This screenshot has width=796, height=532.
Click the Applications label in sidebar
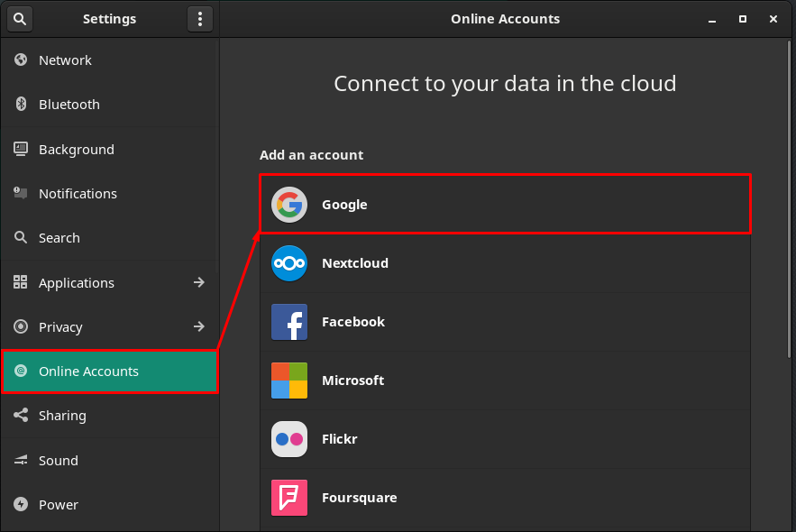click(x=77, y=283)
